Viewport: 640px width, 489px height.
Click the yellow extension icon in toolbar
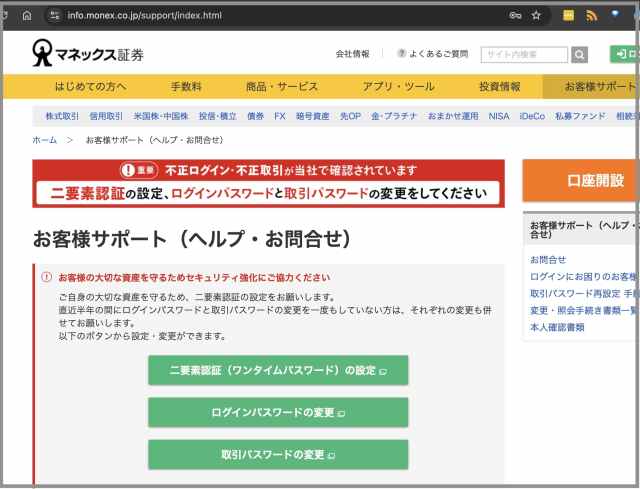[568, 16]
